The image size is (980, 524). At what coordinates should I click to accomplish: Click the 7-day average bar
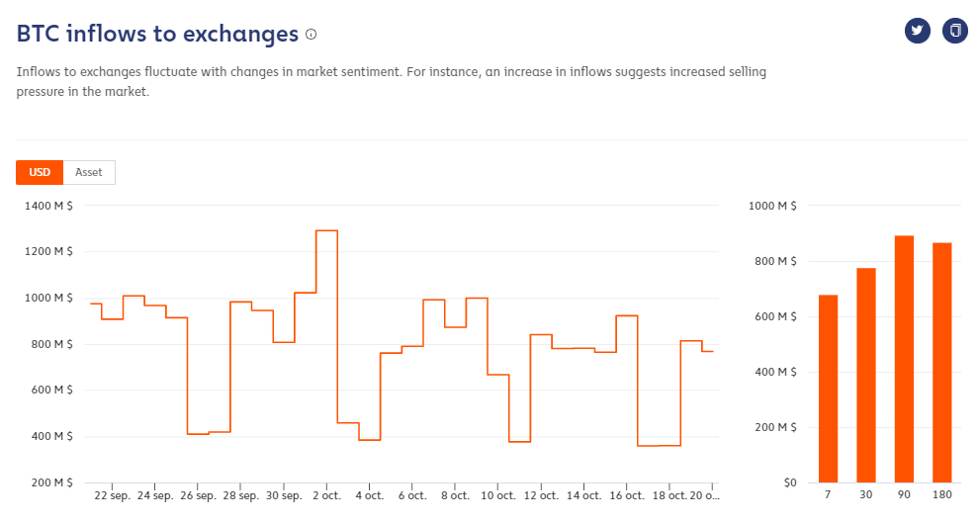pyautogui.click(x=829, y=389)
